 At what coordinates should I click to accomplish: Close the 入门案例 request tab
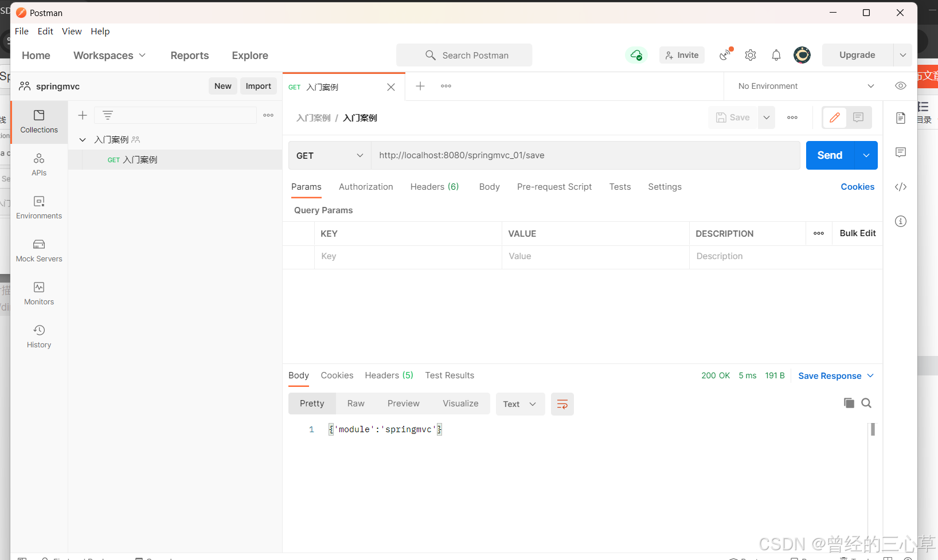[391, 87]
